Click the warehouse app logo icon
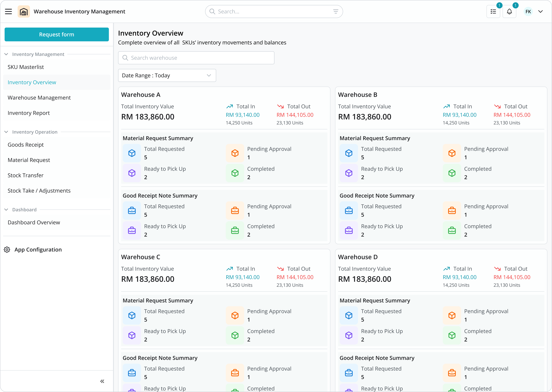The height and width of the screenshot is (392, 552). coord(24,12)
